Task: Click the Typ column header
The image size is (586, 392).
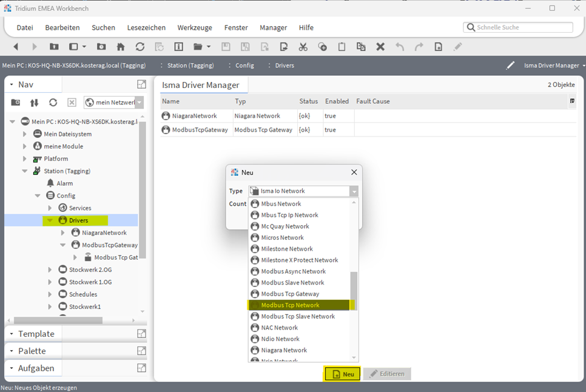Action: pyautogui.click(x=240, y=101)
